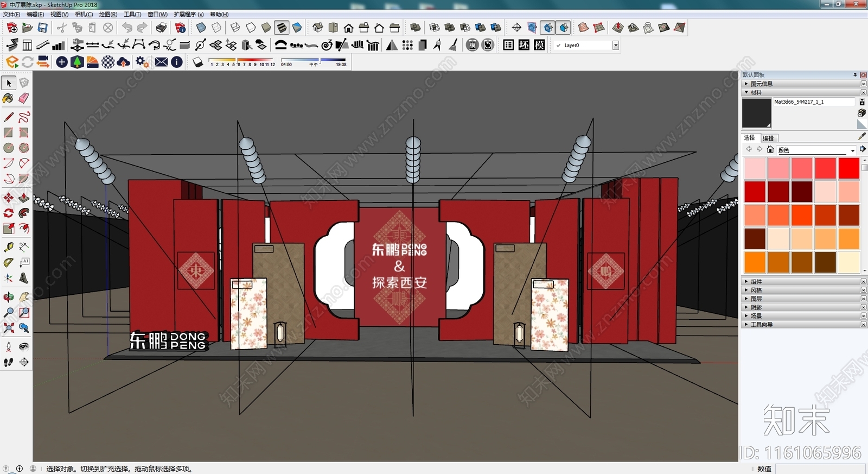The height and width of the screenshot is (474, 868).
Task: Select the Rotate tool
Action: [9, 213]
